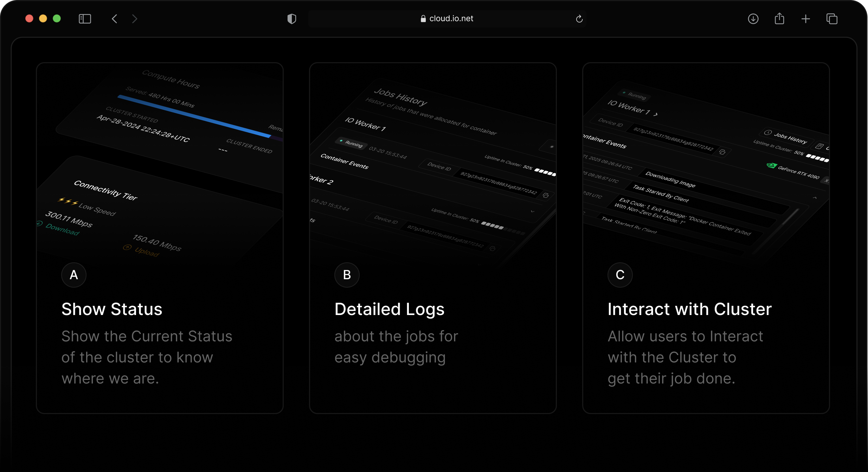The height and width of the screenshot is (472, 868).
Task: Click the Interact with Cluster heading
Action: (689, 309)
